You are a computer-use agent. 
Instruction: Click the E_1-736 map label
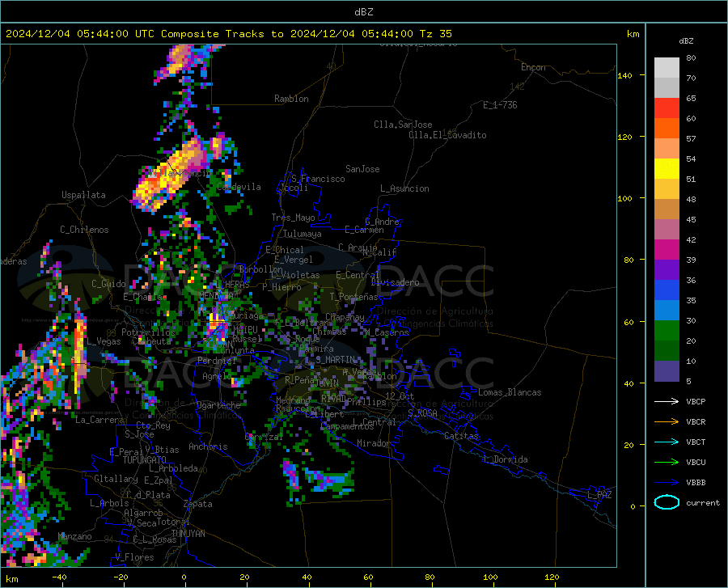pos(500,105)
